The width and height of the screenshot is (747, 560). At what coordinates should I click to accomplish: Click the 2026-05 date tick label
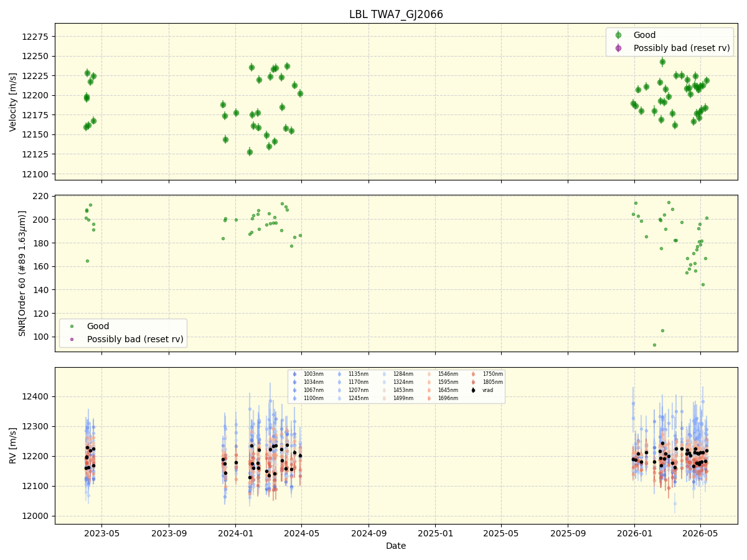tap(700, 533)
